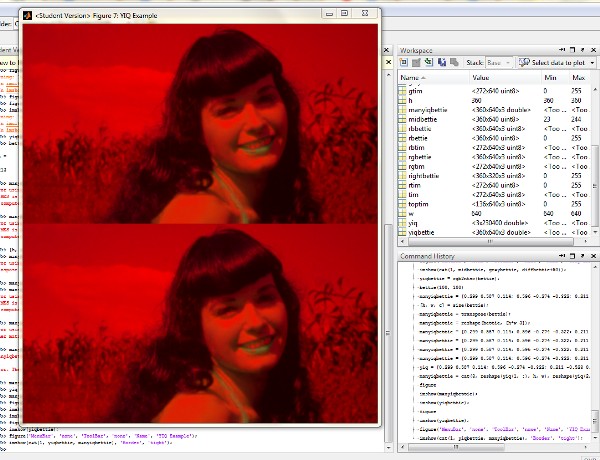Click the Open variable icon in Workspace toolbar
The width and height of the screenshot is (600, 460).
[416, 62]
